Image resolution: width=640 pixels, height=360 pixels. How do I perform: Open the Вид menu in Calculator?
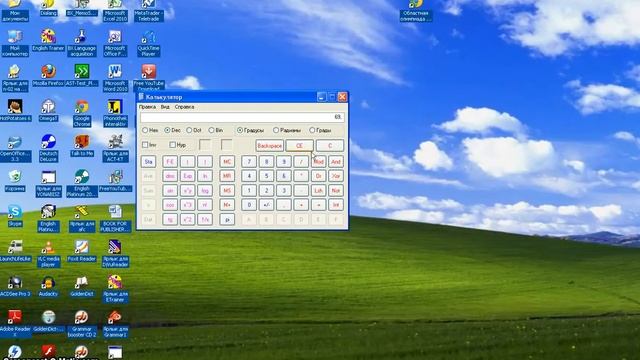[165, 107]
